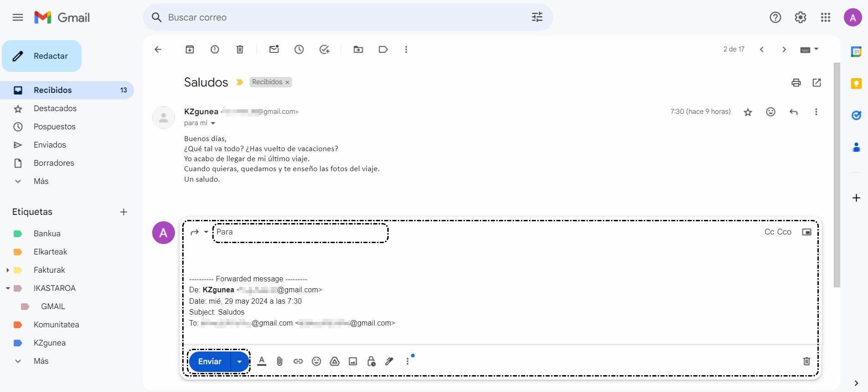Open the main menu hamburger icon
Screen dimensions: 868x392
pos(18,17)
